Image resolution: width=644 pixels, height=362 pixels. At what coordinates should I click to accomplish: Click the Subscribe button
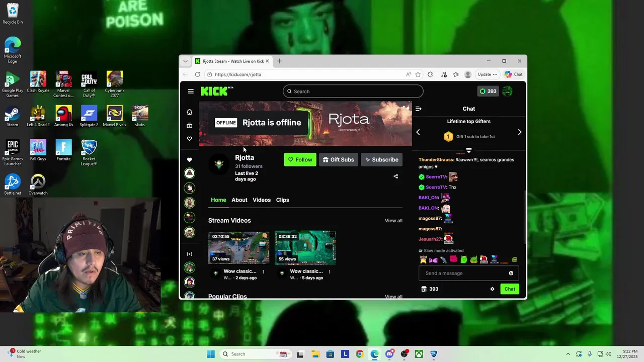coord(381,160)
